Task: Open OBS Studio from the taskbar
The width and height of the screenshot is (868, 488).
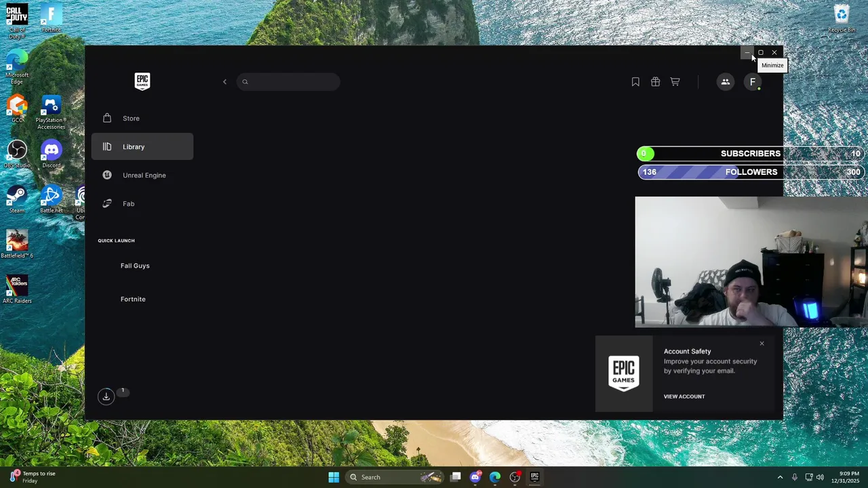Action: 515,477
